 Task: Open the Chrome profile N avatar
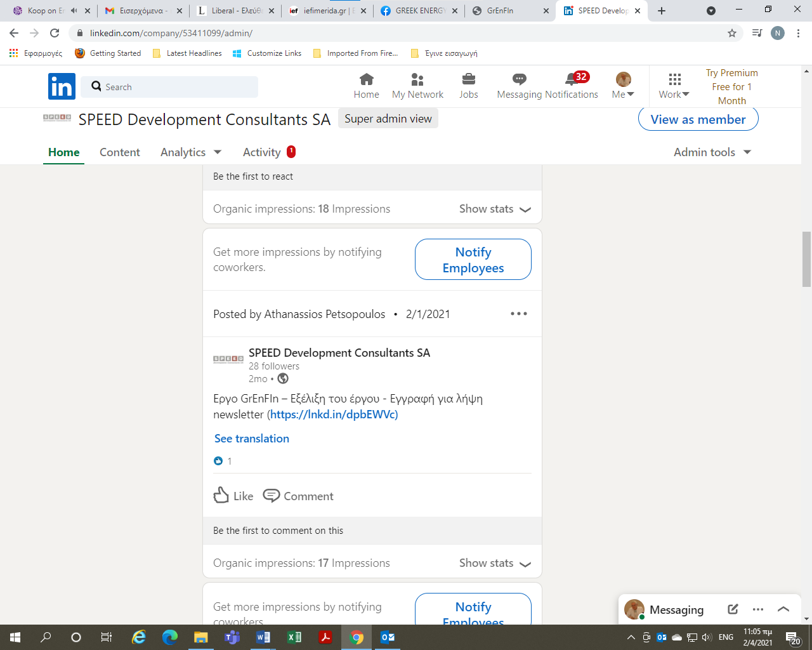click(x=778, y=33)
